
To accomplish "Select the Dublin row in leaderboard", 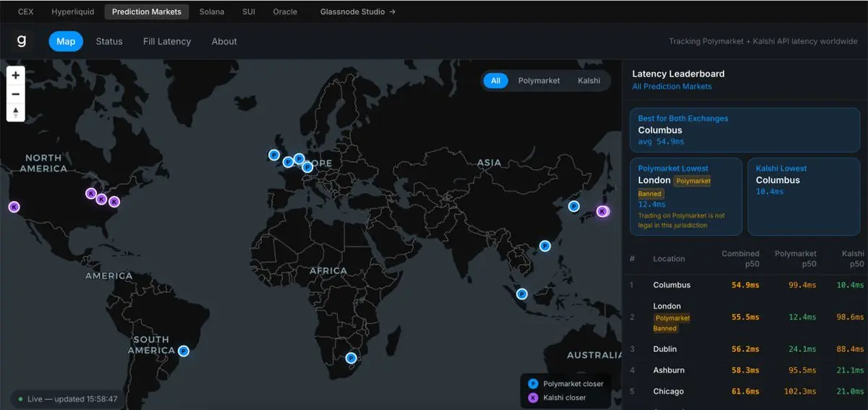I will (x=745, y=349).
